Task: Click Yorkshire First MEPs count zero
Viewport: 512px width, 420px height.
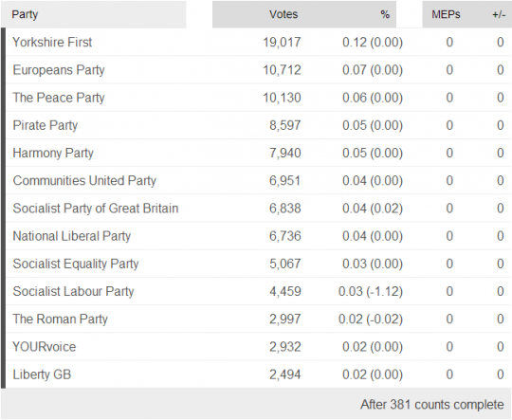Action: pos(449,43)
